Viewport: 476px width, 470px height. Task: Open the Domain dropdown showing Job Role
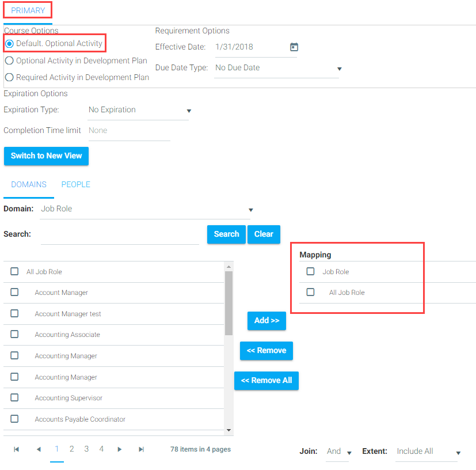pyautogui.click(x=146, y=209)
